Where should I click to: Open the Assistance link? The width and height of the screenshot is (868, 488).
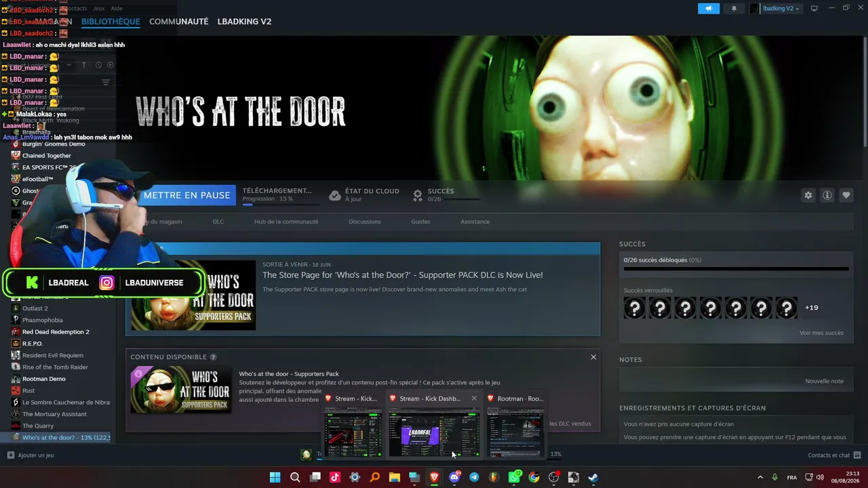click(475, 222)
